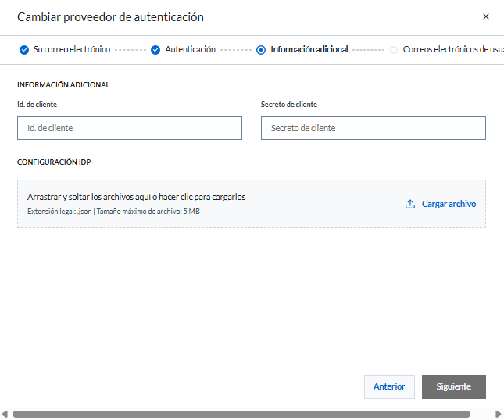This screenshot has height=420, width=504.
Task: Click the left arrow of horizontal scrollbar
Action: pyautogui.click(x=5, y=414)
